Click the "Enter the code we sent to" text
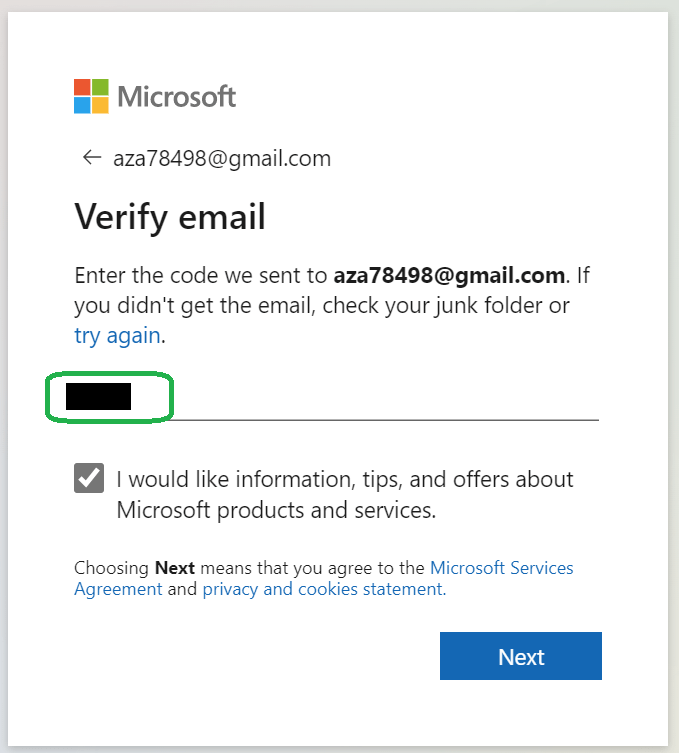The image size is (679, 753). point(201,275)
